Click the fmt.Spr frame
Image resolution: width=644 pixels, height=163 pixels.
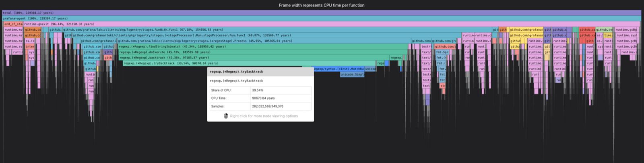point(442,52)
